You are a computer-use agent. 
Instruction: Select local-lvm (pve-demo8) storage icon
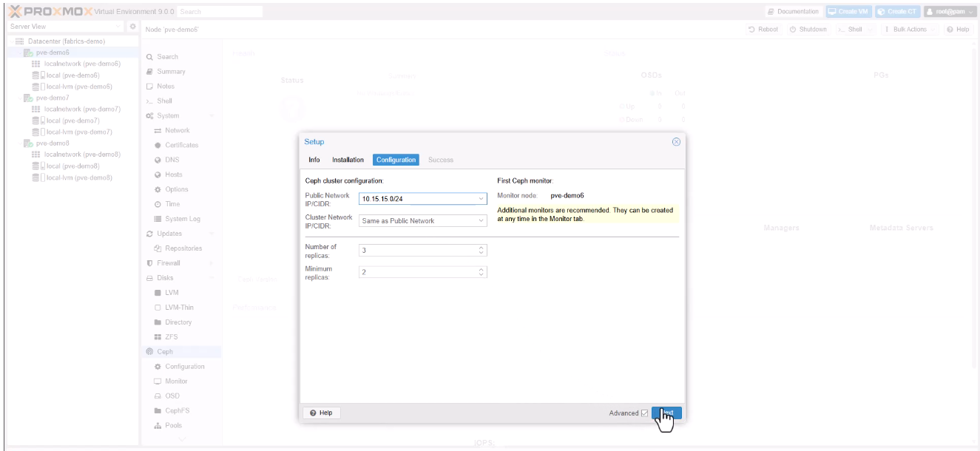(36, 177)
